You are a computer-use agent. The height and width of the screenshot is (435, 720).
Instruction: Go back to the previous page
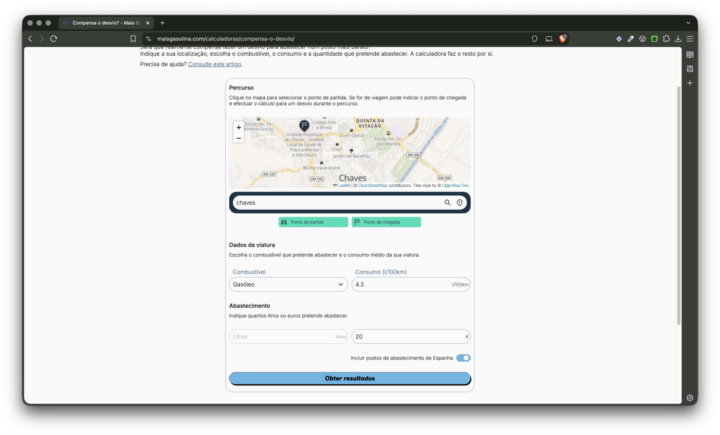30,39
